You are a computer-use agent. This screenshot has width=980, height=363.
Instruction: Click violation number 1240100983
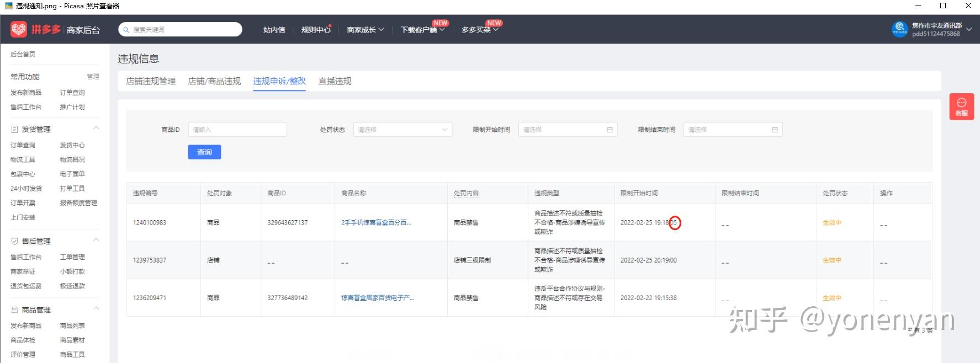tap(149, 223)
